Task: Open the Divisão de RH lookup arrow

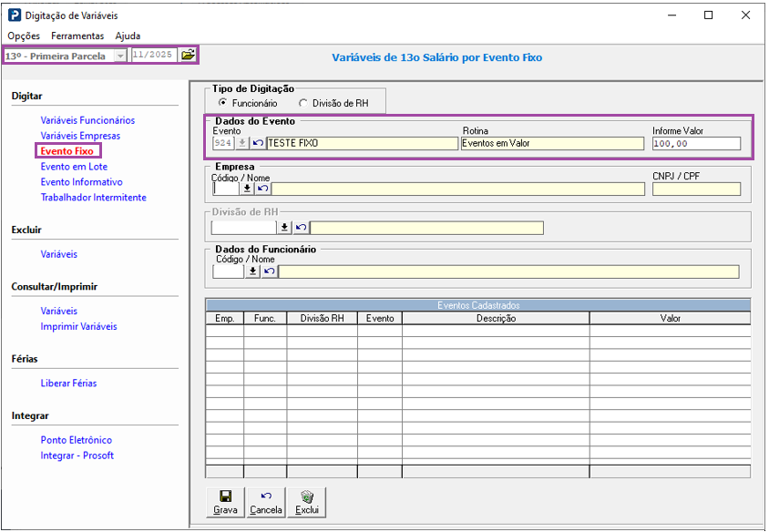Action: tap(284, 228)
